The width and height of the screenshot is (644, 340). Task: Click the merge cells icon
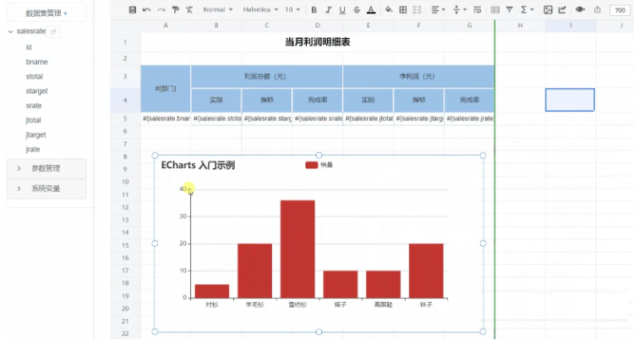pyautogui.click(x=417, y=10)
